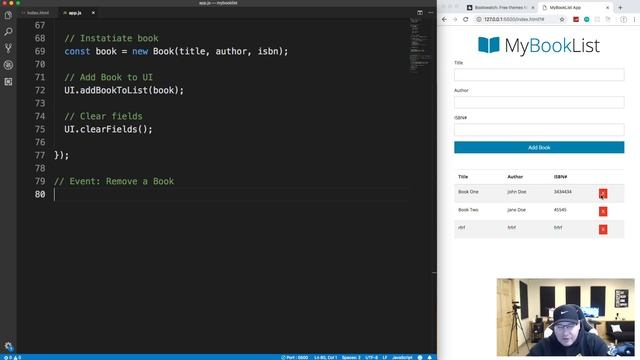The image size is (640, 360).
Task: Click the ISBN# column header in the table
Action: click(x=560, y=177)
